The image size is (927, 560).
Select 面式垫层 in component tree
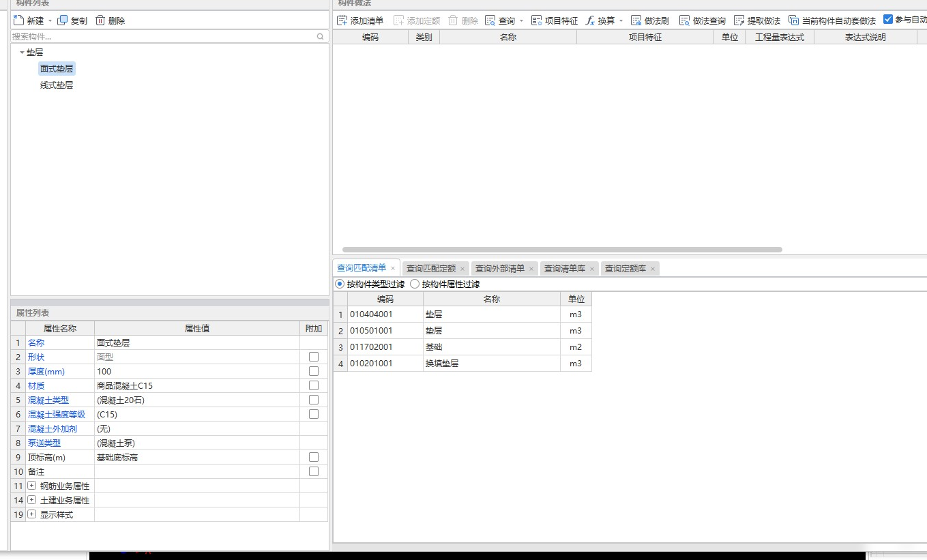tap(57, 69)
